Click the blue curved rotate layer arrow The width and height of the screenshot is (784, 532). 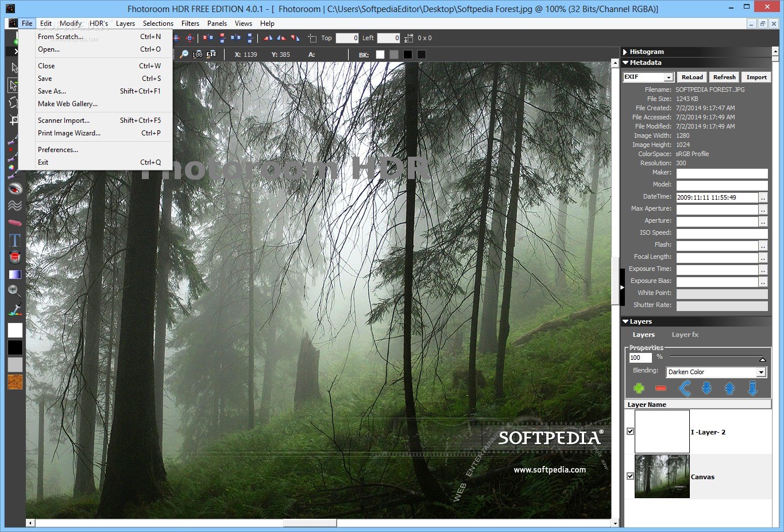point(684,389)
